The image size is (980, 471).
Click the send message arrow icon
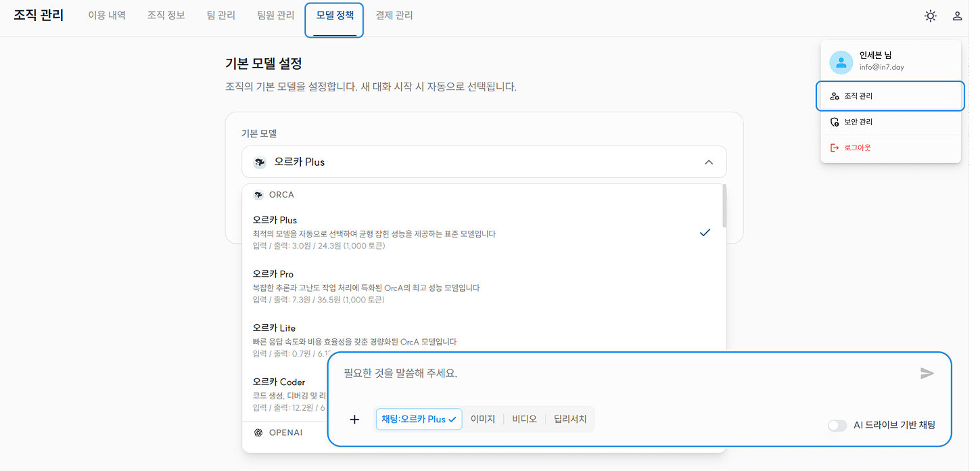click(x=927, y=374)
